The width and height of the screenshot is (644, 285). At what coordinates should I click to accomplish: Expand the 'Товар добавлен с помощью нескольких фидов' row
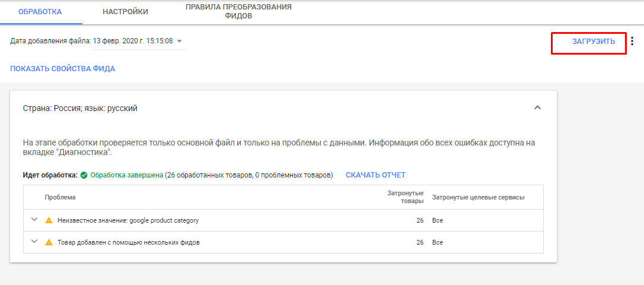[34, 242]
